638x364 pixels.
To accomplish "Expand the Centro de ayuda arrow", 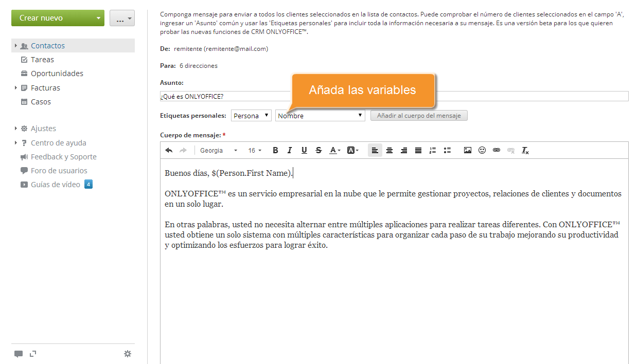I will [x=16, y=143].
